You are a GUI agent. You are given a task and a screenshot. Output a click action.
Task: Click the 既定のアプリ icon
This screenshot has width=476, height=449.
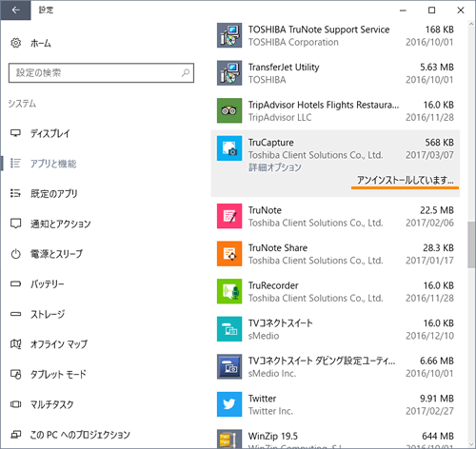[15, 193]
